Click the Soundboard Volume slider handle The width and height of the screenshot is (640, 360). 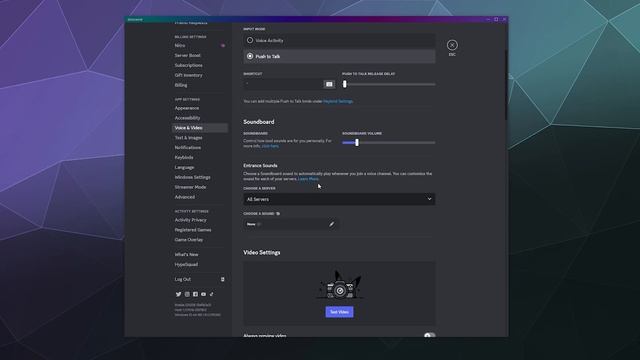point(357,142)
